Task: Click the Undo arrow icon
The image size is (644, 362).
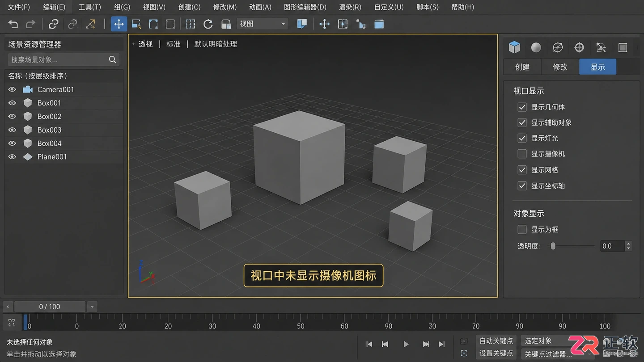Action: 13,24
